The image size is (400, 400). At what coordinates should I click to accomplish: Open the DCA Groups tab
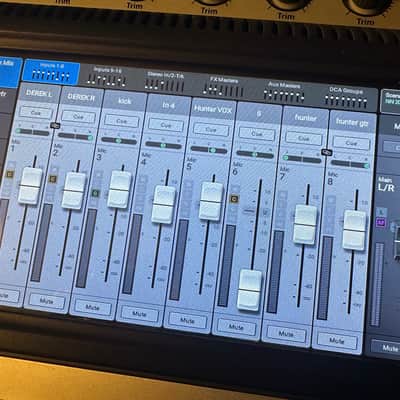345,97
